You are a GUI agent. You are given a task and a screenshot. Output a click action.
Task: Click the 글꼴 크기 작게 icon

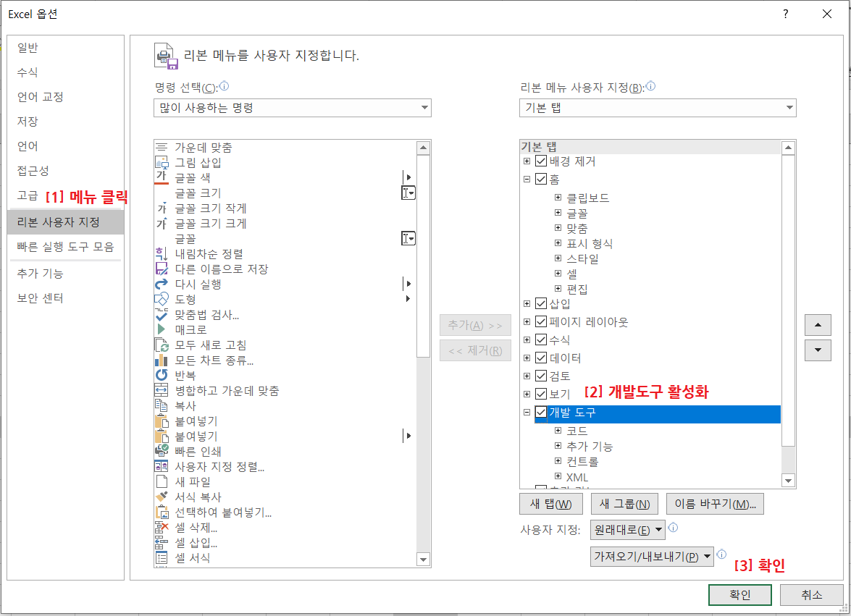pyautogui.click(x=162, y=208)
